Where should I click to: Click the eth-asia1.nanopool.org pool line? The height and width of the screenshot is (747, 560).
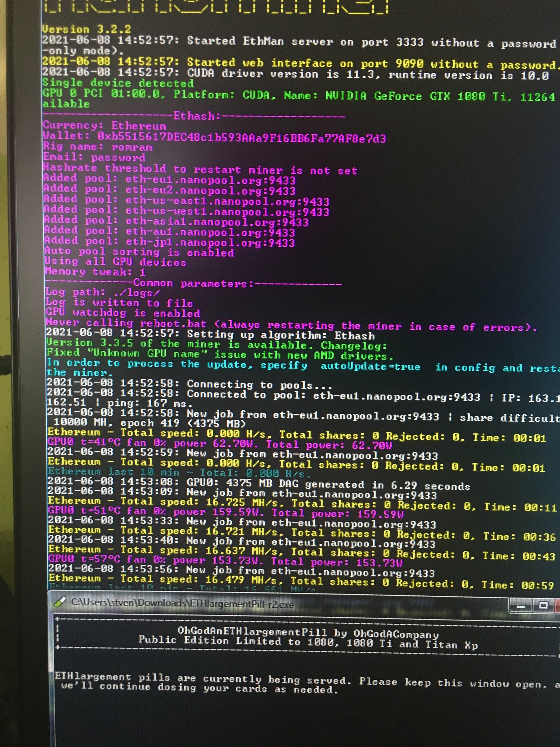click(x=176, y=222)
